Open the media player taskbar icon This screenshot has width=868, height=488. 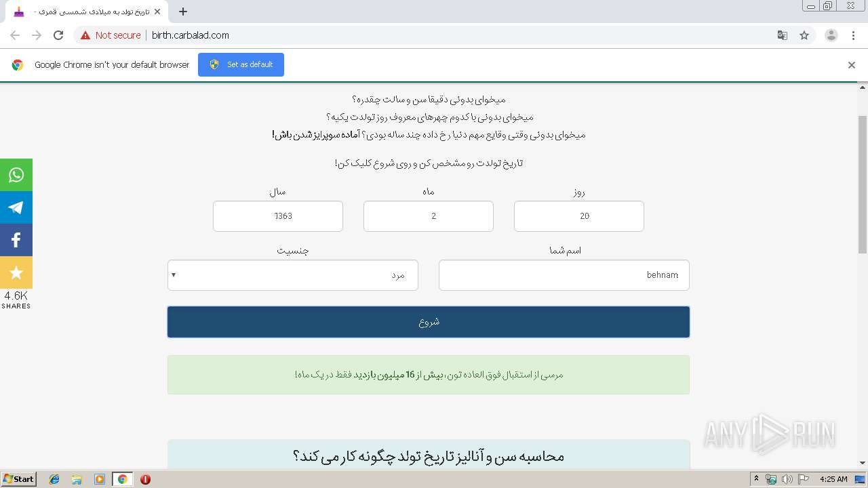[100, 479]
